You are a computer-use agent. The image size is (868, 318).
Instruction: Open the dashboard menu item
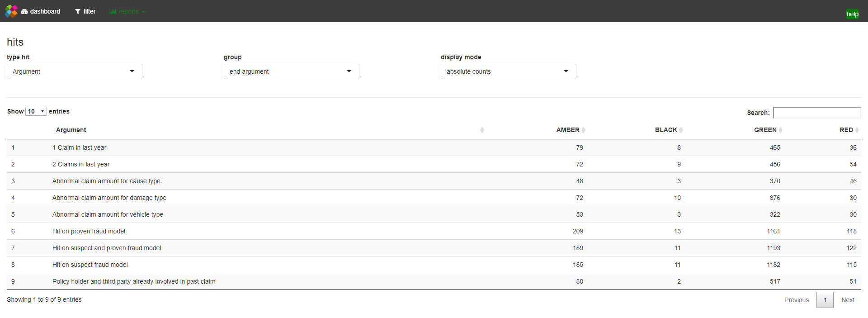click(x=41, y=11)
